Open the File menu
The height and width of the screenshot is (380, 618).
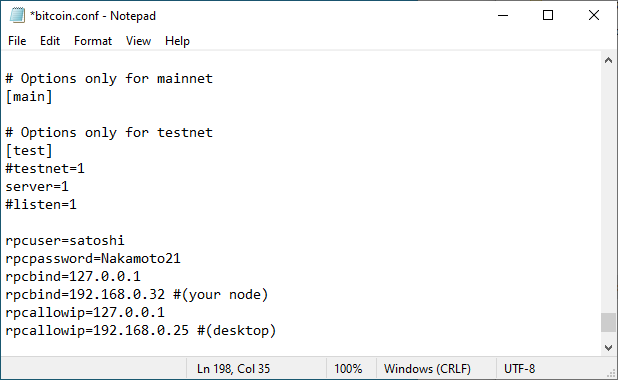pyautogui.click(x=17, y=41)
